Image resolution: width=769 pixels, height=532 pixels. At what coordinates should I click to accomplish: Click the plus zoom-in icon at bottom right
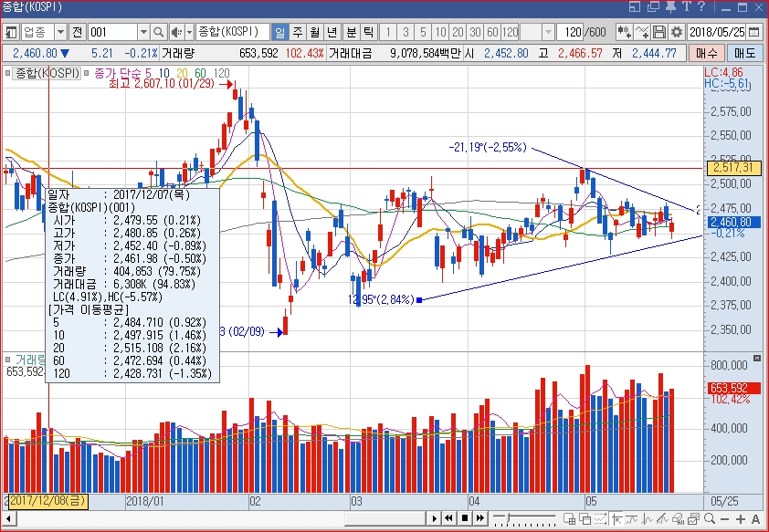[740, 519]
